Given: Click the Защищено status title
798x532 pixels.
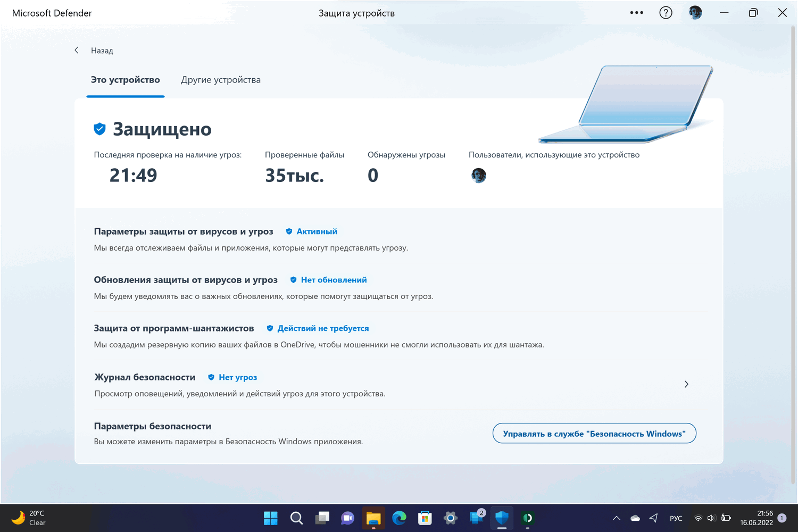Looking at the screenshot, I should pyautogui.click(x=162, y=129).
